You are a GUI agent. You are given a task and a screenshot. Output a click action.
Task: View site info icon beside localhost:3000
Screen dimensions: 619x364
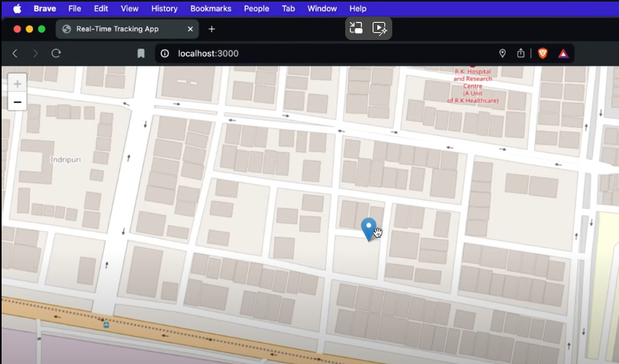(165, 53)
